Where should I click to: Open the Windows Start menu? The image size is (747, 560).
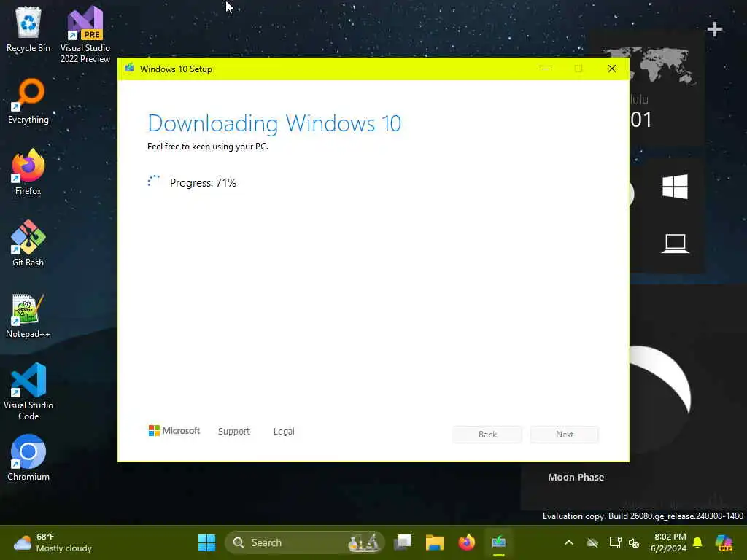[206, 542]
